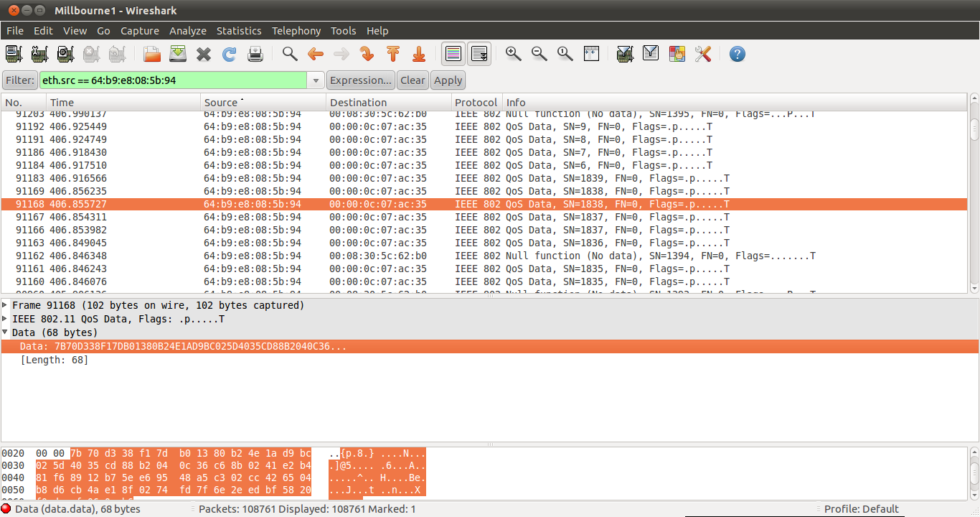The width and height of the screenshot is (980, 517).
Task: Edit capture filters from toolbar
Action: (x=625, y=54)
